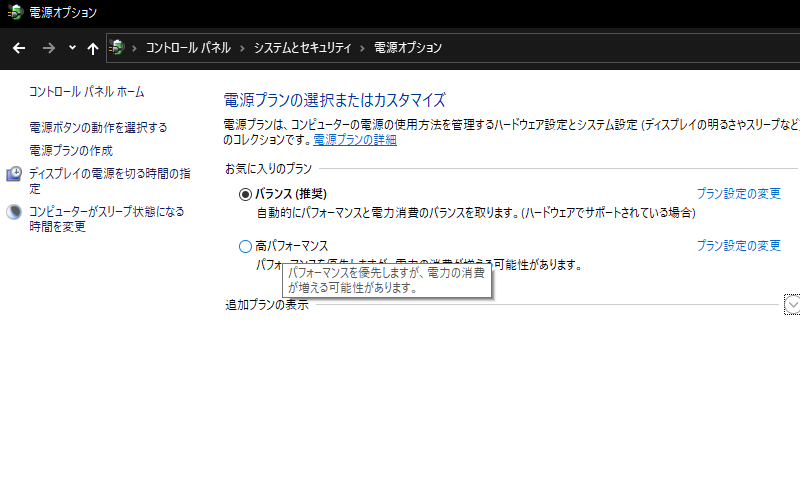The width and height of the screenshot is (800, 500).
Task: Click the power options icon in address bar
Action: pos(117,47)
